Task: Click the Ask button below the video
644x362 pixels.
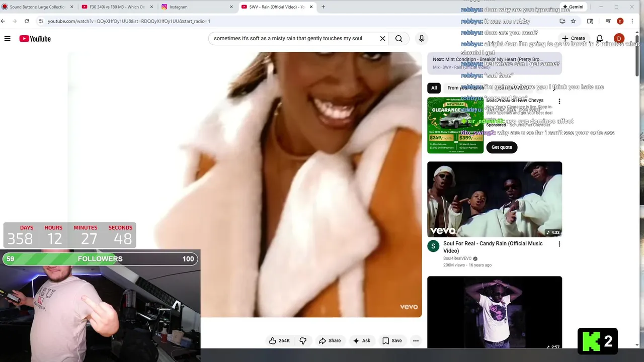Action: 361,340
